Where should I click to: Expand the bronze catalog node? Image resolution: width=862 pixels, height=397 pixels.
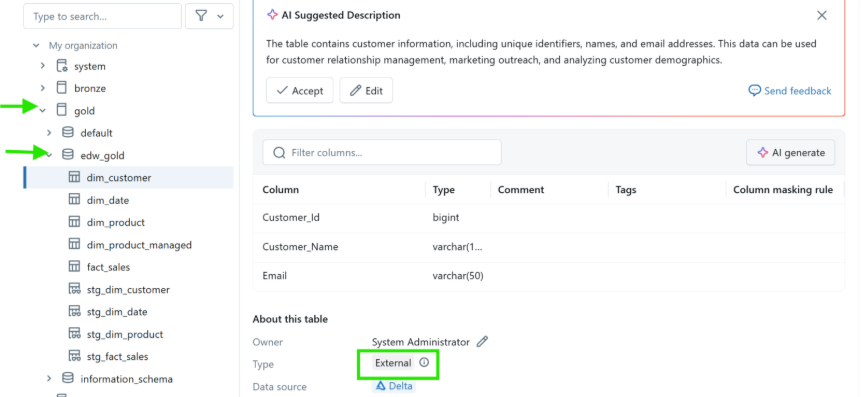(x=43, y=88)
